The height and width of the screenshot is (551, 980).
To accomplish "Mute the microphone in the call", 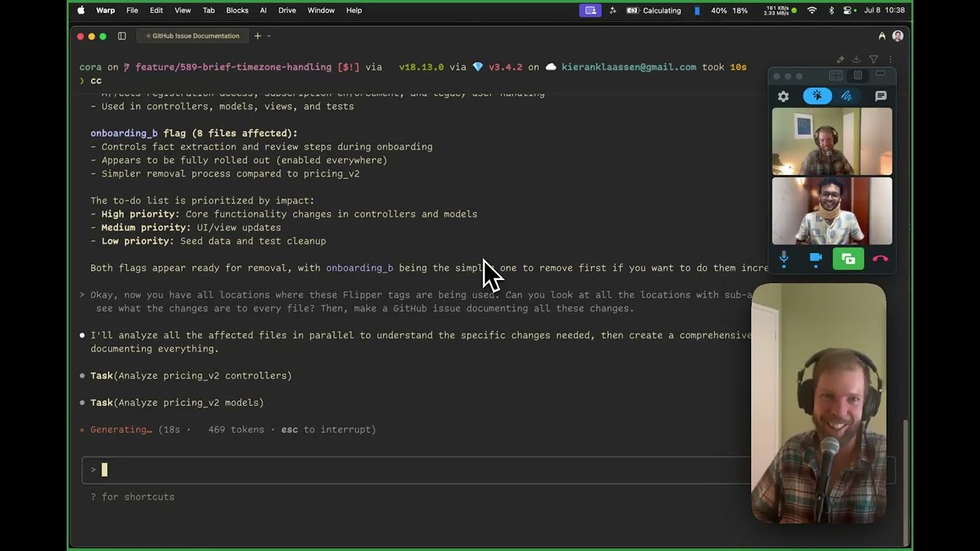I will point(784,259).
